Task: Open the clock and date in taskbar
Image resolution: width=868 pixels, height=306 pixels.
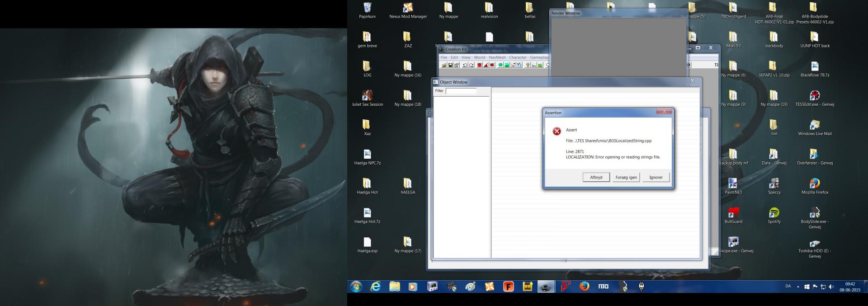Action: [x=850, y=287]
